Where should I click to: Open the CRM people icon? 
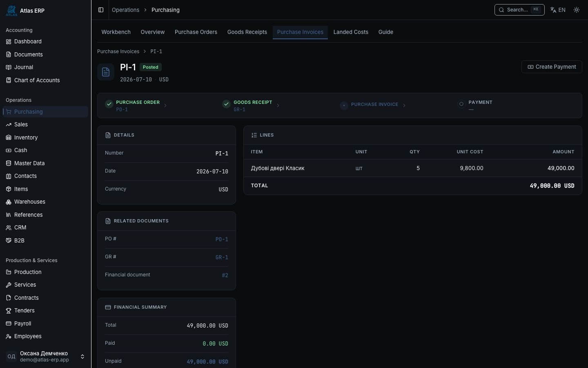pos(9,228)
